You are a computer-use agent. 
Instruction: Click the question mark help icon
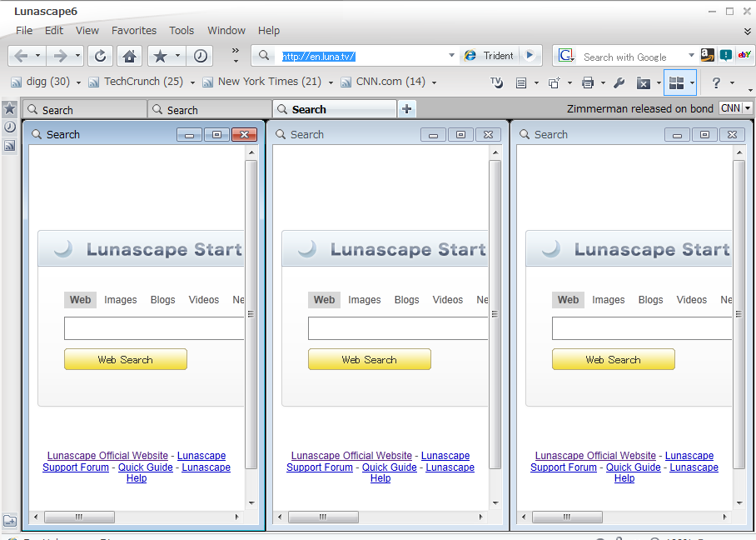[717, 83]
